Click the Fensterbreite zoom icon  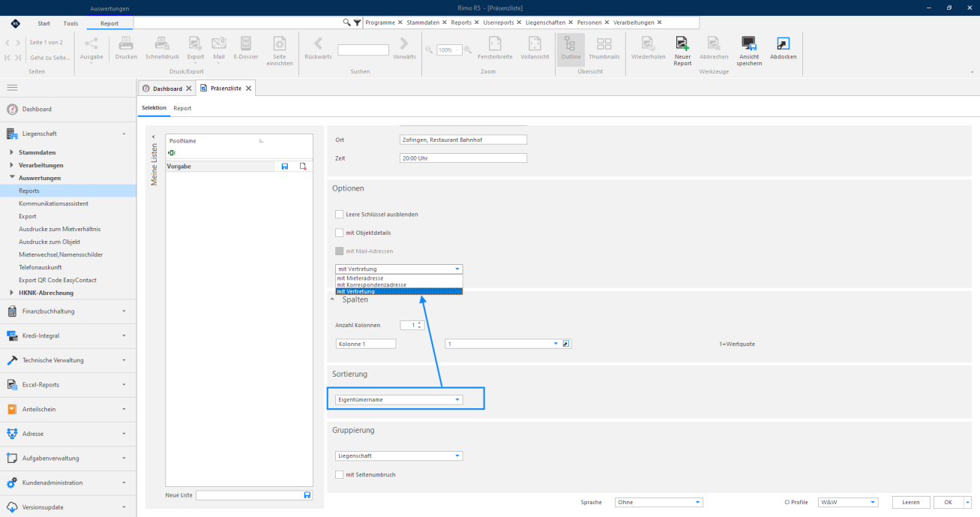pos(495,44)
